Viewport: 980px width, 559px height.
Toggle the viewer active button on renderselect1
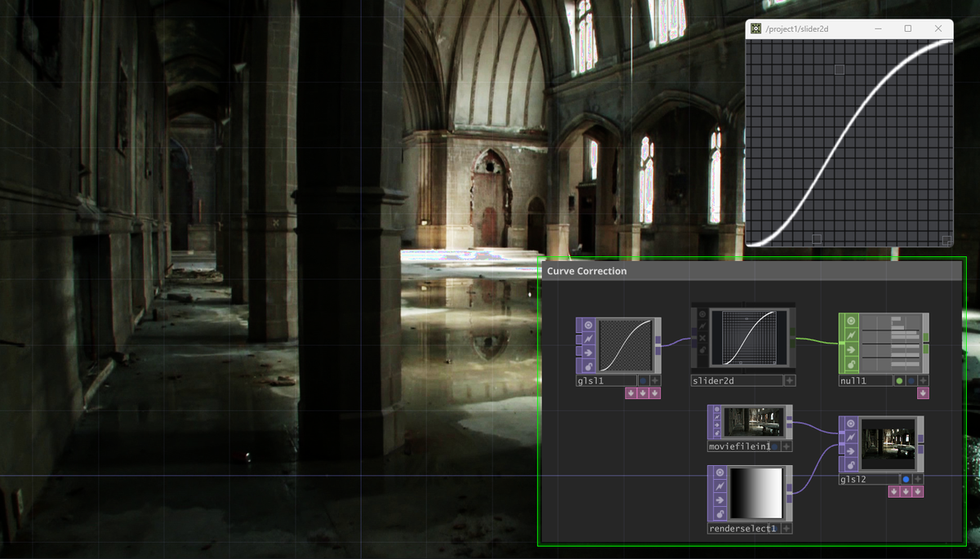719,472
